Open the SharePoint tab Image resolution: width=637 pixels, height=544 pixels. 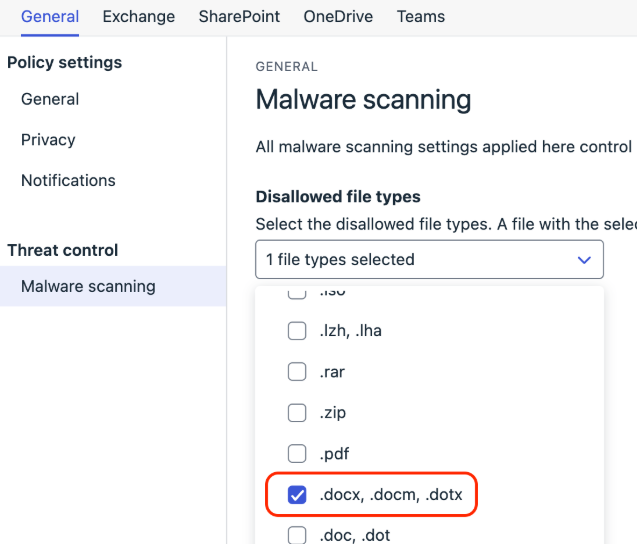pos(239,17)
